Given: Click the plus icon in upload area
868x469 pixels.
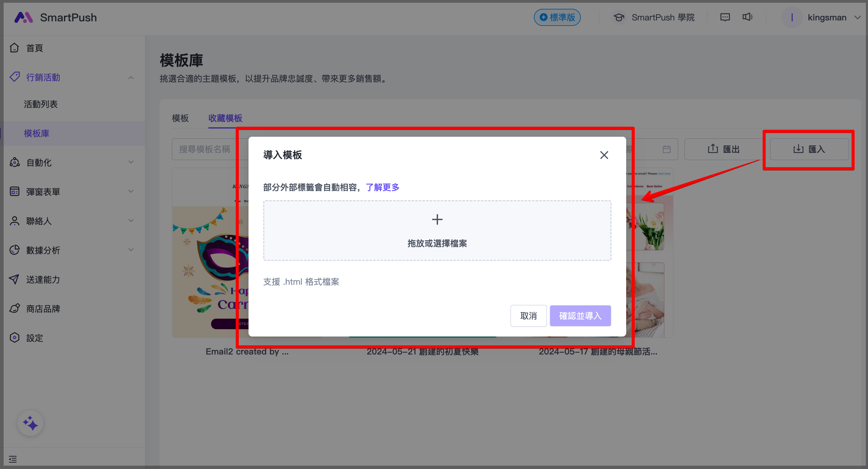Looking at the screenshot, I should tap(437, 220).
